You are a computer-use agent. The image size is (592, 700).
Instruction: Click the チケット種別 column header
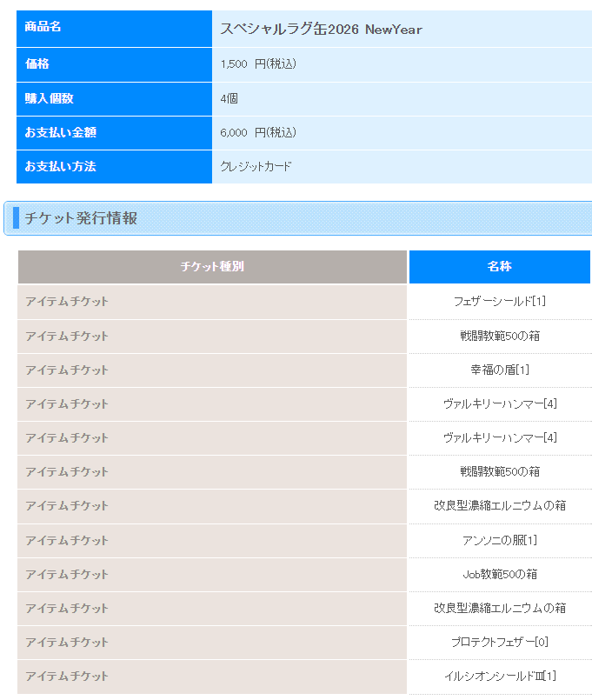point(212,267)
